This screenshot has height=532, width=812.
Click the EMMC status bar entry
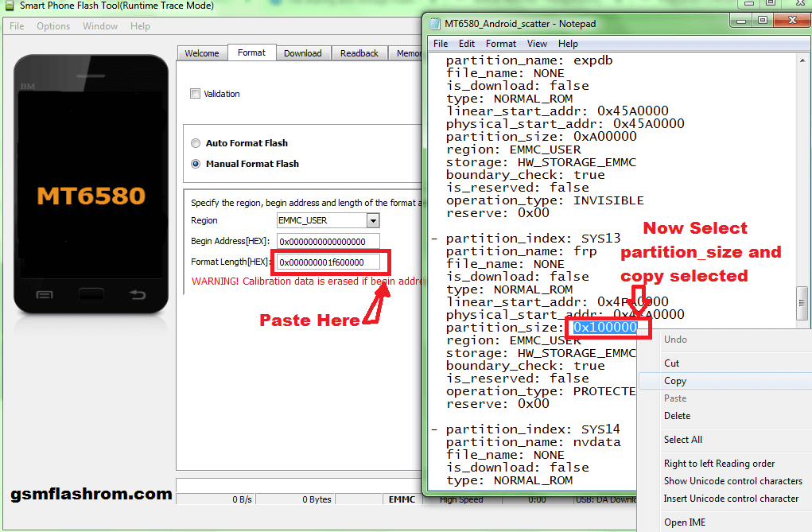pos(402,499)
